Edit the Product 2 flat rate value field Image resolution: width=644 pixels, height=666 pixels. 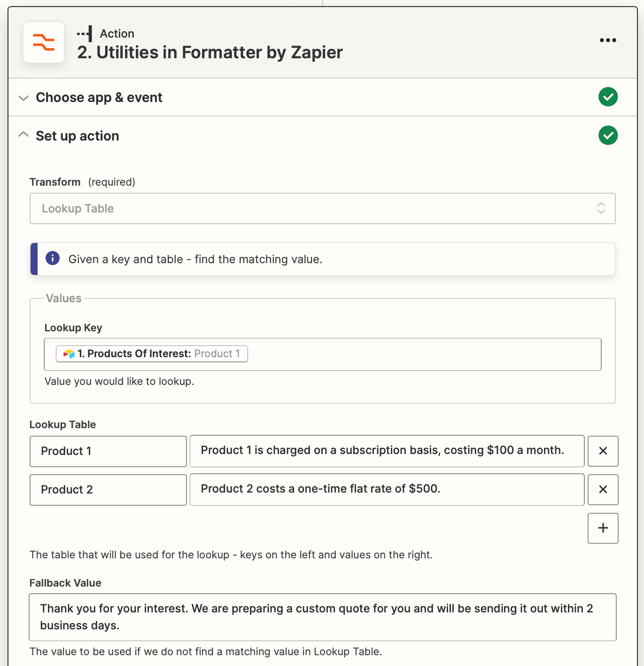point(387,490)
